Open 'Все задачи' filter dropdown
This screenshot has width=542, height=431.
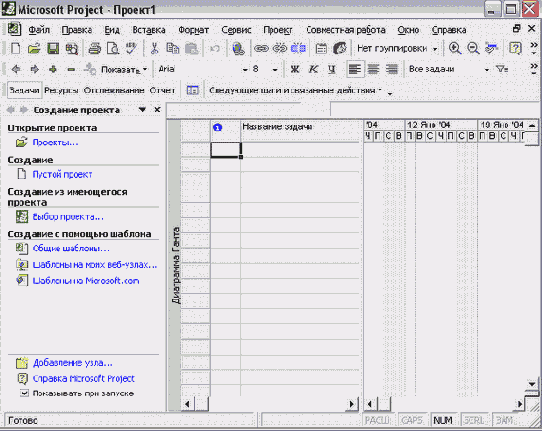487,70
